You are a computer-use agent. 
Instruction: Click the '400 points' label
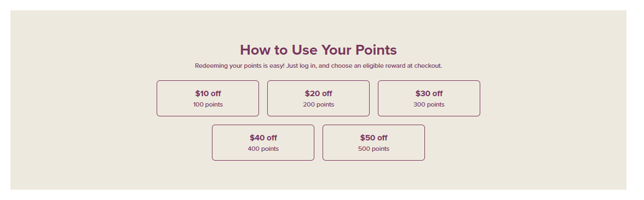pyautogui.click(x=263, y=149)
